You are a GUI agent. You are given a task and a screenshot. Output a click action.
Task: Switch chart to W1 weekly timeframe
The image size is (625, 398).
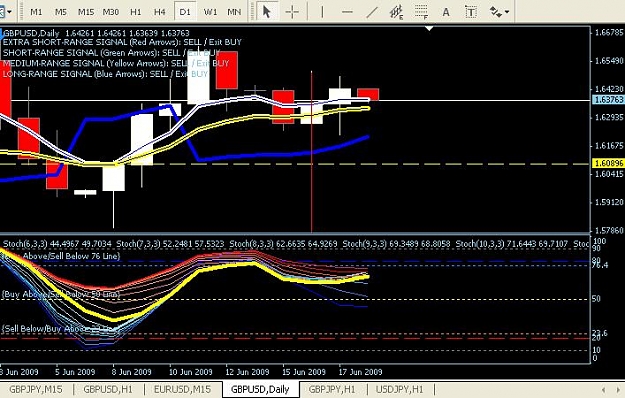(210, 12)
